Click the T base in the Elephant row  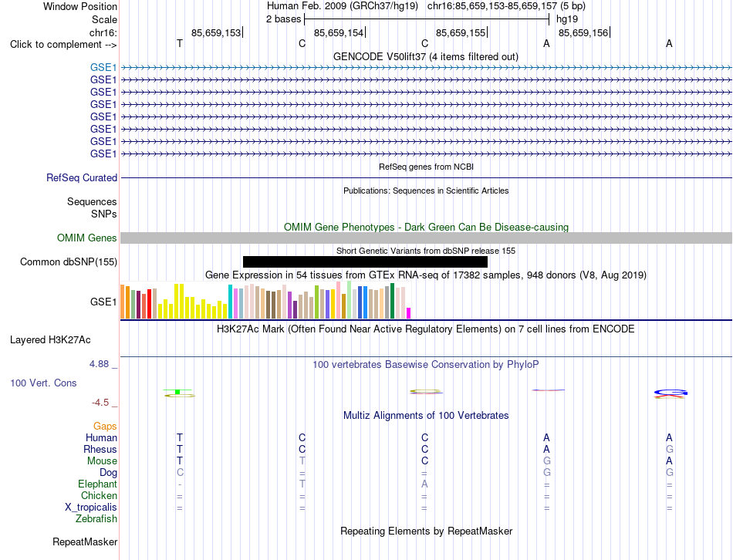302,484
